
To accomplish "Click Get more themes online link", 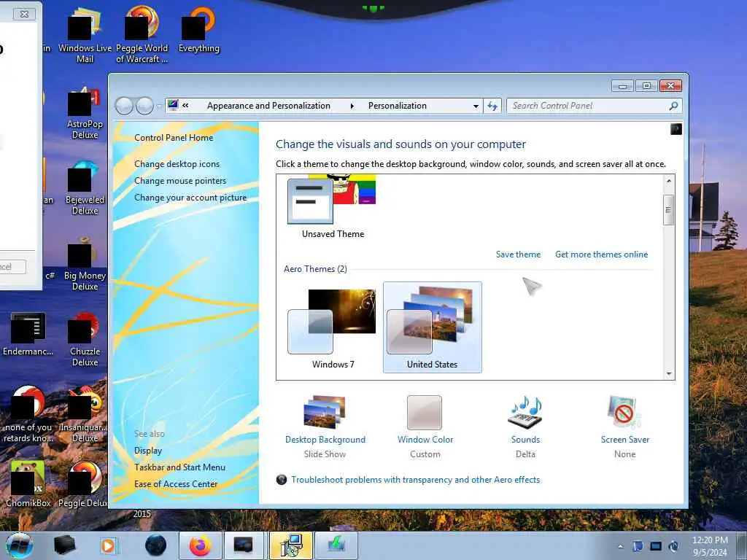I will pyautogui.click(x=601, y=254).
